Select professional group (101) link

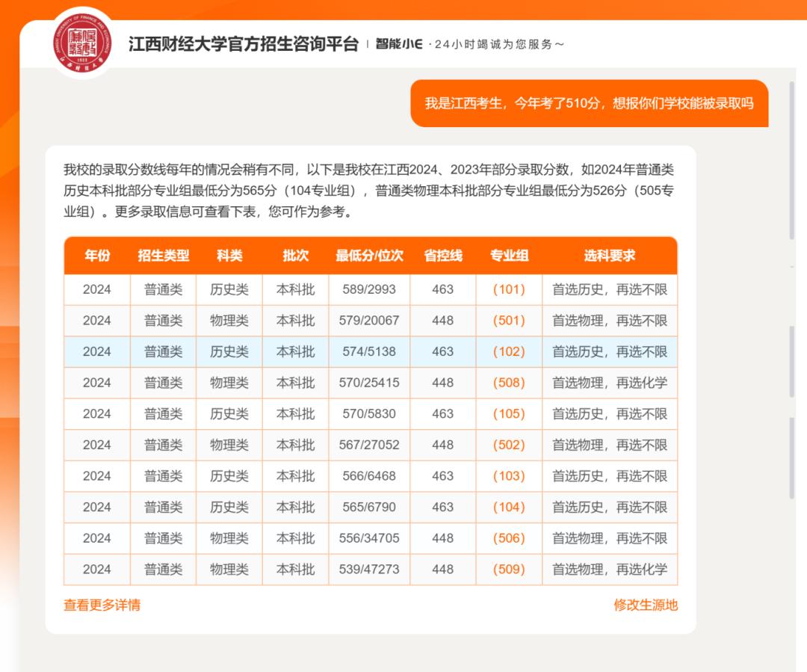(x=509, y=289)
